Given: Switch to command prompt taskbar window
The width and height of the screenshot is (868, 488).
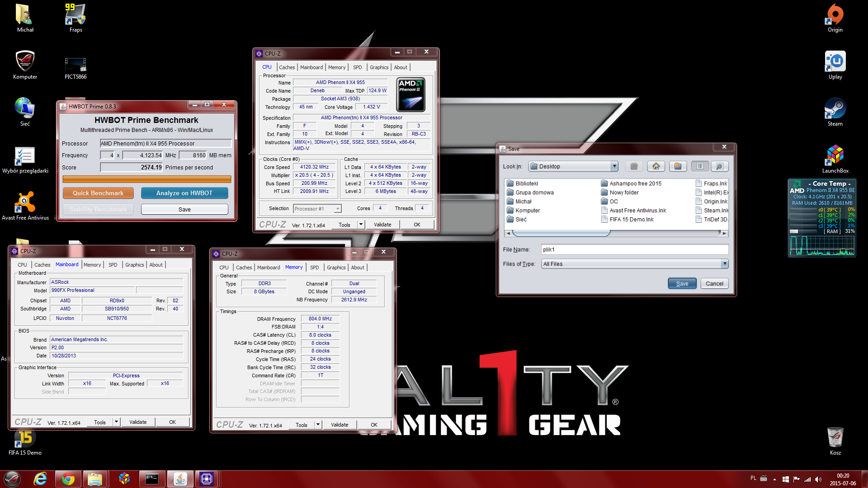Looking at the screenshot, I should click(x=152, y=479).
